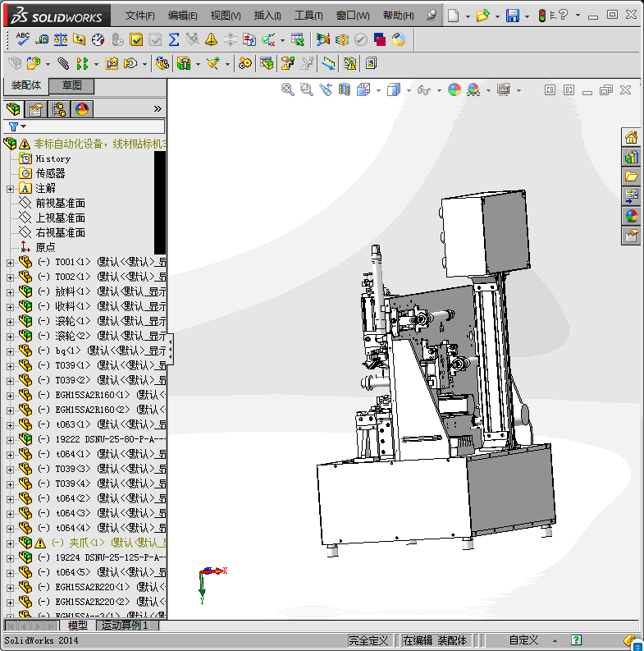Open the SolidWorks Resources home icon
The width and height of the screenshot is (644, 651).
click(631, 137)
